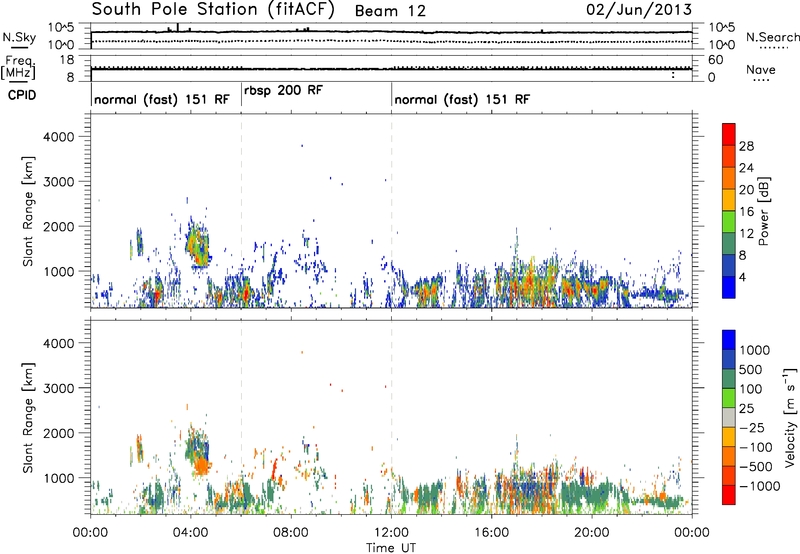
Task: Pick the bright blue top Velocity colorbar segment
Action: 729,340
